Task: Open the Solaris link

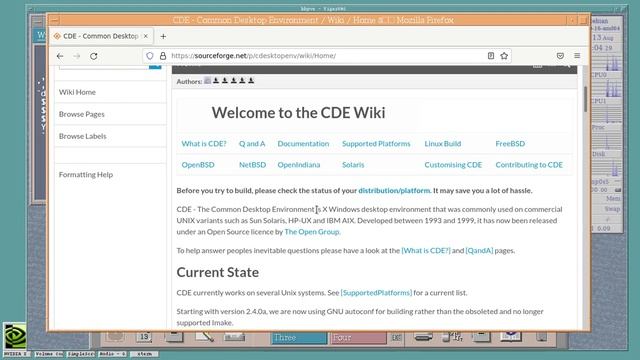Action: pos(353,165)
